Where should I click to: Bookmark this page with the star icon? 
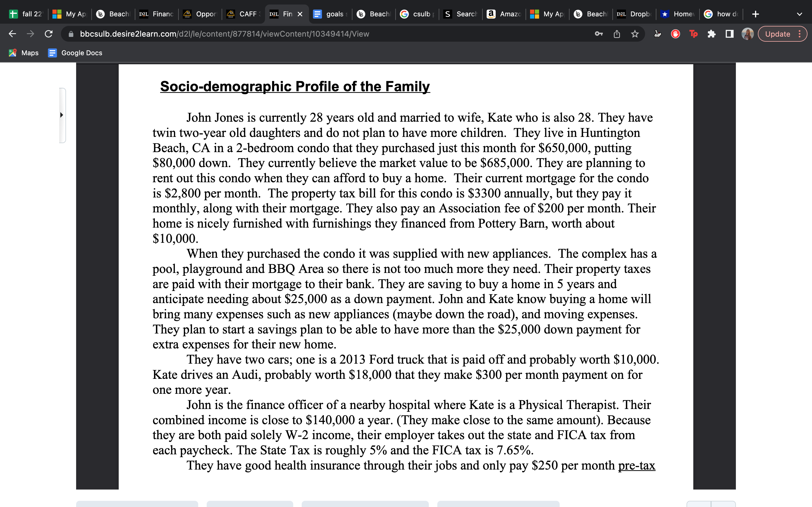coord(634,34)
